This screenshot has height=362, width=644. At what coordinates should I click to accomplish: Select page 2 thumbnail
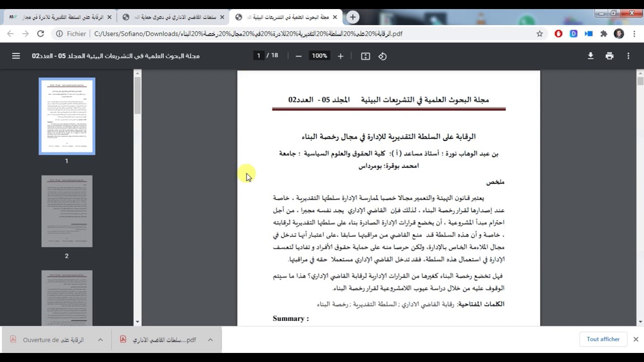point(67,211)
